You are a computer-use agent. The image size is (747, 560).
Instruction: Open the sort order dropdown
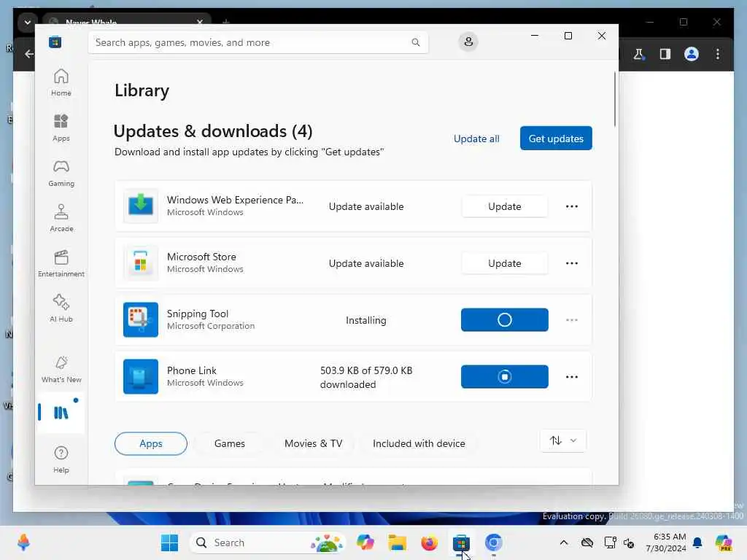click(563, 441)
